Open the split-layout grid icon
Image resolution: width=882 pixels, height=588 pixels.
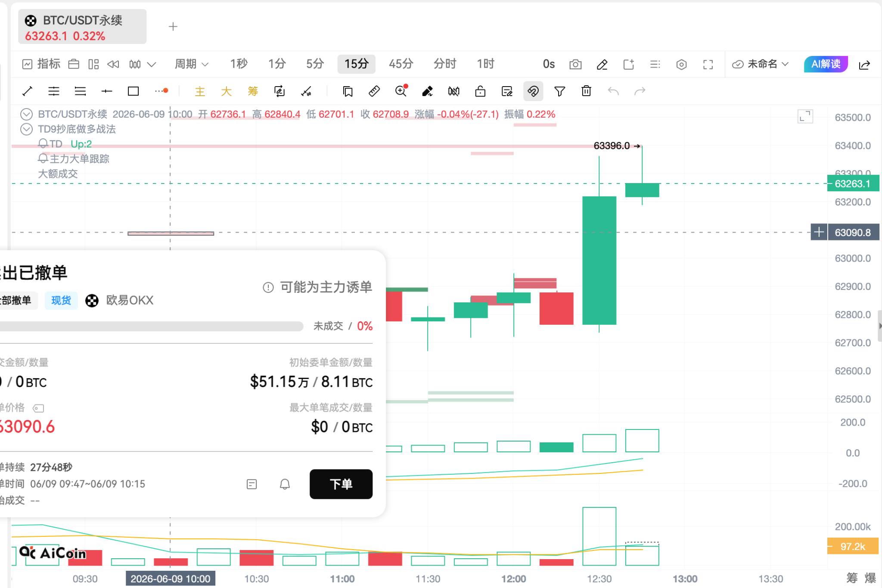click(93, 64)
